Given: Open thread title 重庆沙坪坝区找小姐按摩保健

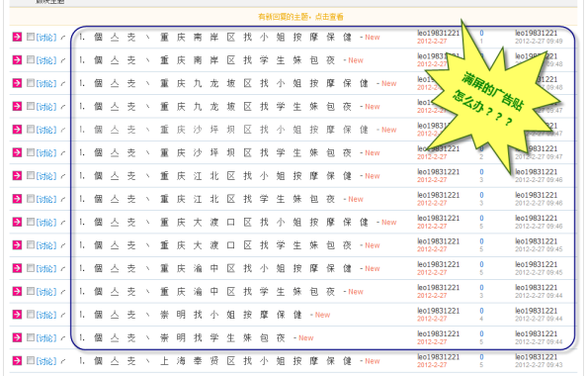Looking at the screenshot, I should (223, 130).
